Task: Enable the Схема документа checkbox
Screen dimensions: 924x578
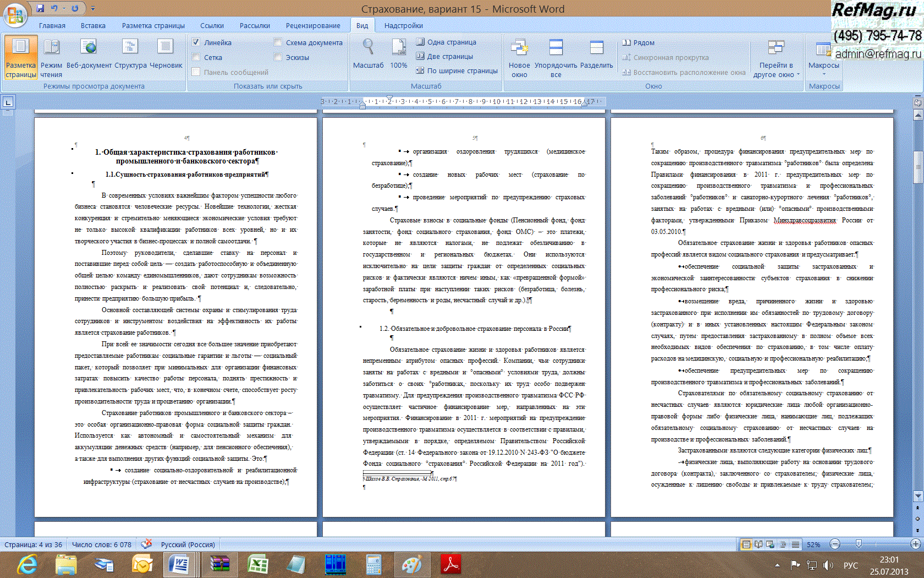Action: pos(278,42)
